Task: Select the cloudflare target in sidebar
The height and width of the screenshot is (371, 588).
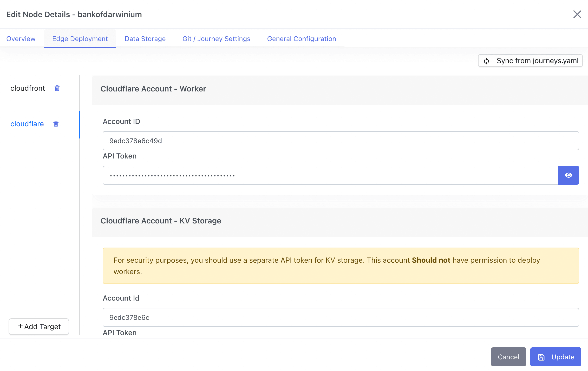Action: click(x=27, y=124)
